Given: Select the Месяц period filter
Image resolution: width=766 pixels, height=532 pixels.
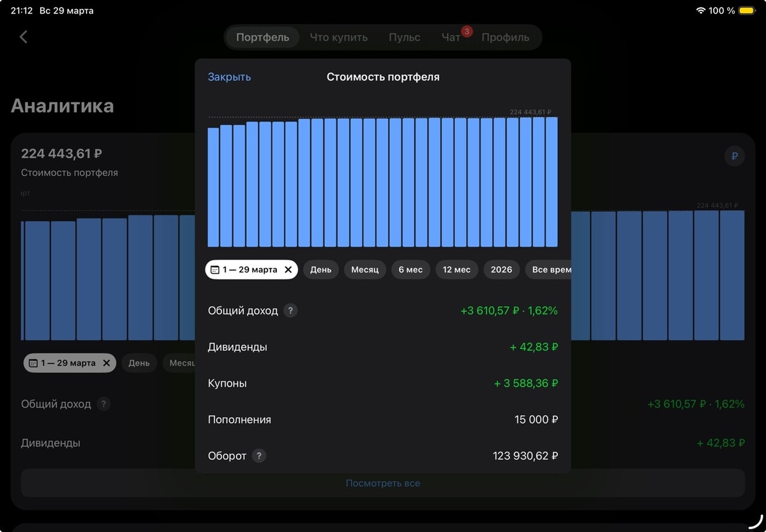Looking at the screenshot, I should coord(364,269).
